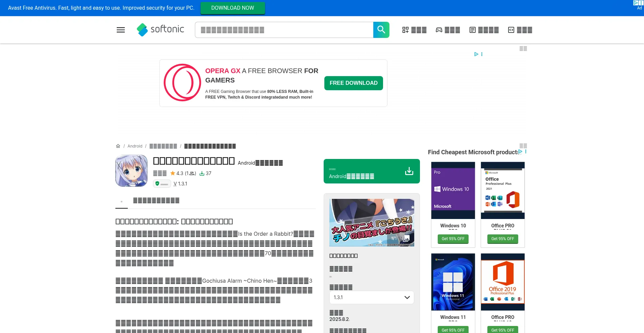Focus the Softonic search input field

tap(284, 30)
